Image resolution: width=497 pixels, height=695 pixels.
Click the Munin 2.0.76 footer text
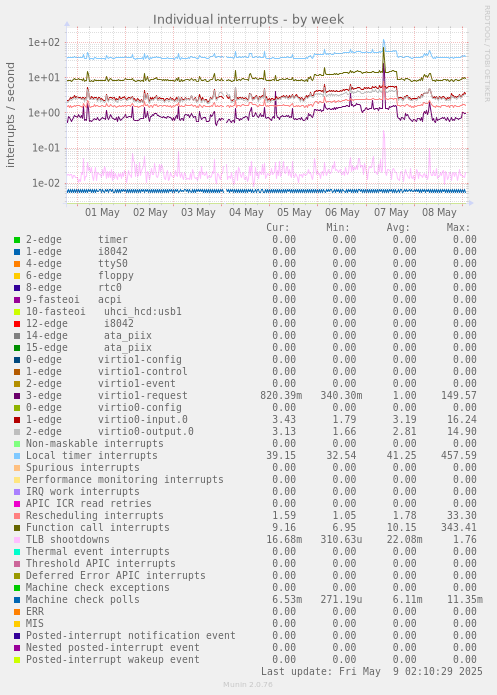pos(248,684)
